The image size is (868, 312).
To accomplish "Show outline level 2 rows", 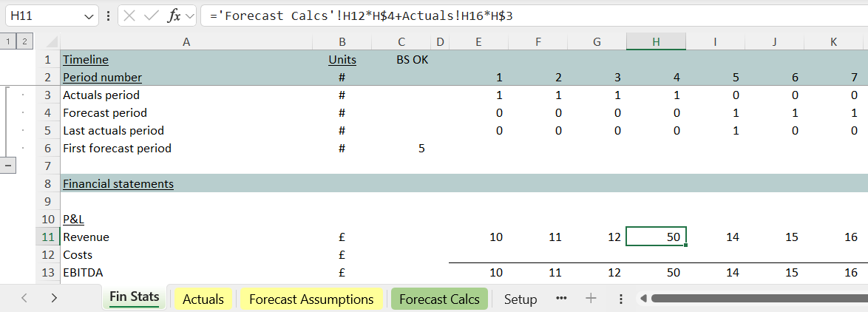I will pyautogui.click(x=24, y=42).
